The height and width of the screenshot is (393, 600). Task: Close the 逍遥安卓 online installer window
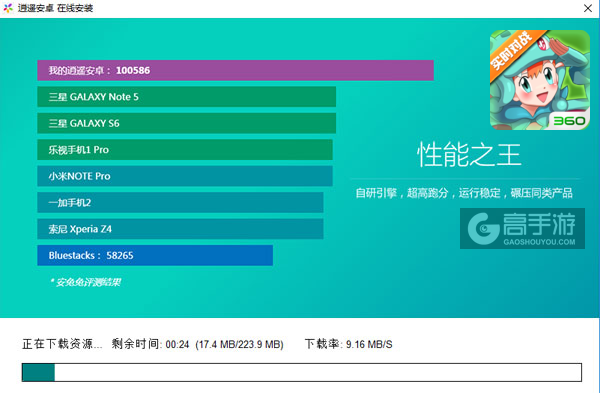[588, 8]
